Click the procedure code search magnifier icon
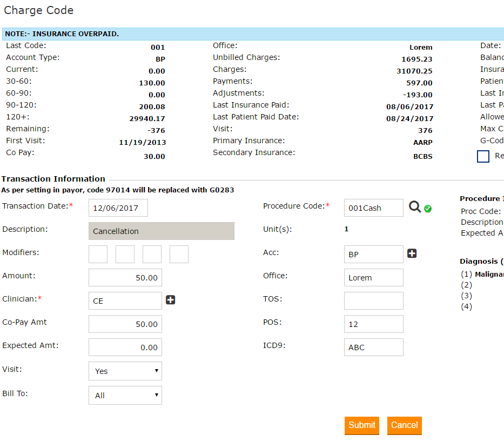The width and height of the screenshot is (504, 448). 414,208
